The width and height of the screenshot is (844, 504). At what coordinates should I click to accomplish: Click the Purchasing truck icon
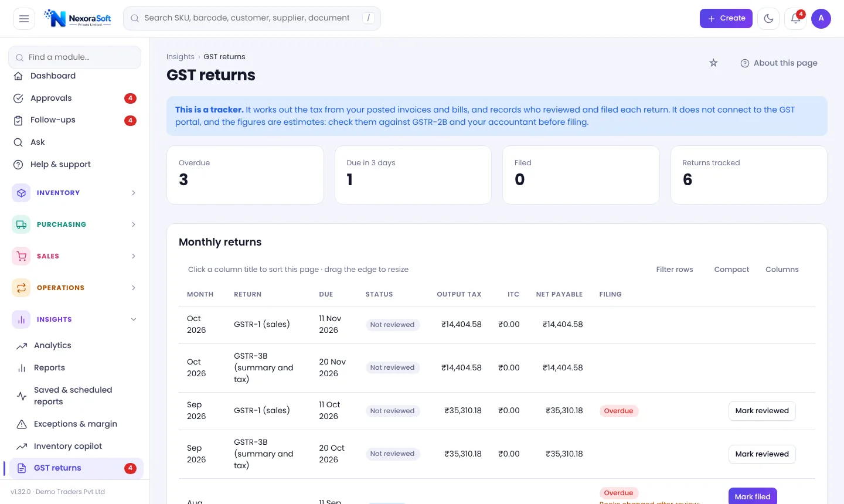point(21,224)
